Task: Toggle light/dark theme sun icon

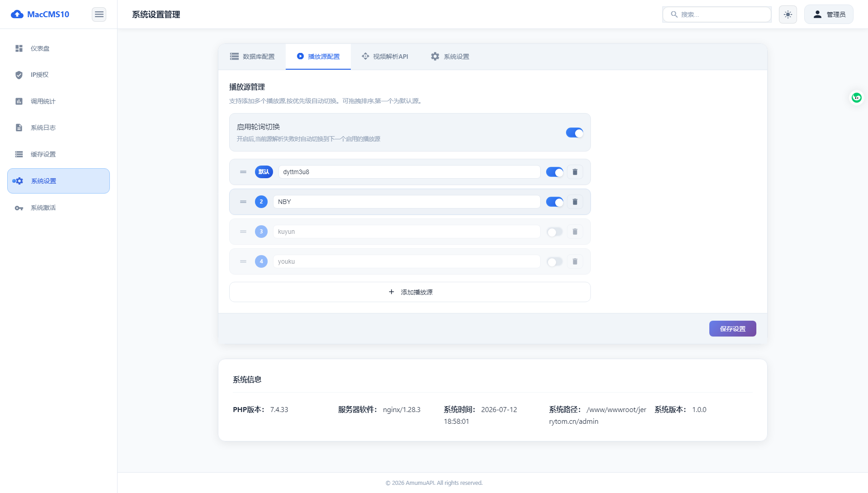Action: pos(788,14)
